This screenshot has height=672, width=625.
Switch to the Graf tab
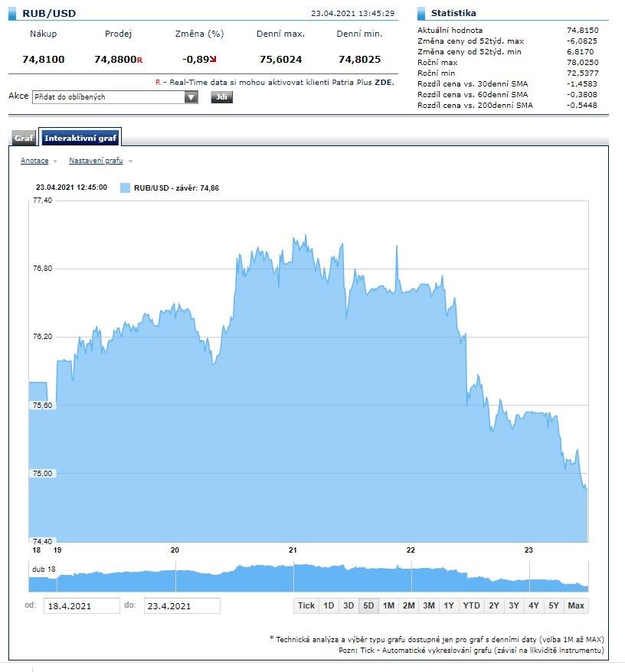click(24, 139)
